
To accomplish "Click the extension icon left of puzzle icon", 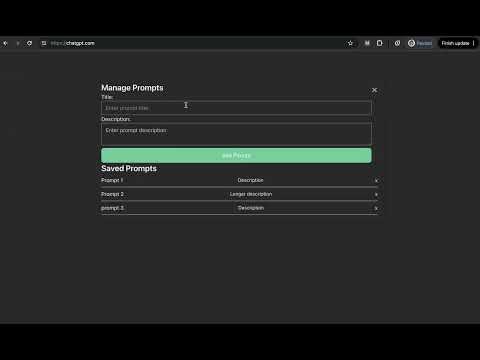I will (367, 43).
